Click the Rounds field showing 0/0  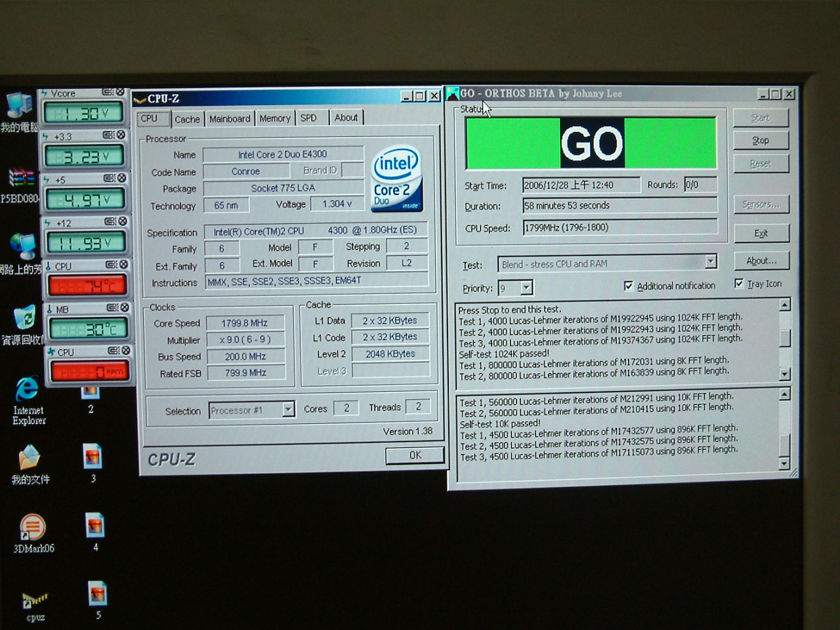(x=700, y=184)
